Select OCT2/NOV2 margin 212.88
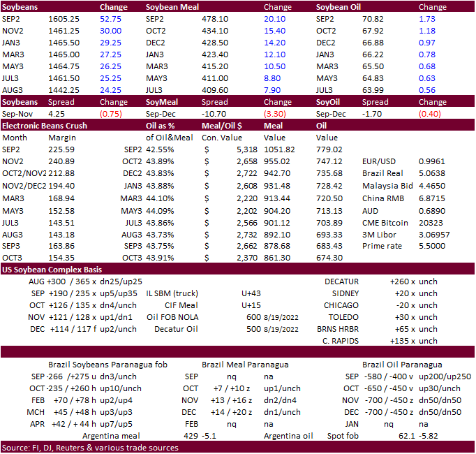 pyautogui.click(x=61, y=173)
